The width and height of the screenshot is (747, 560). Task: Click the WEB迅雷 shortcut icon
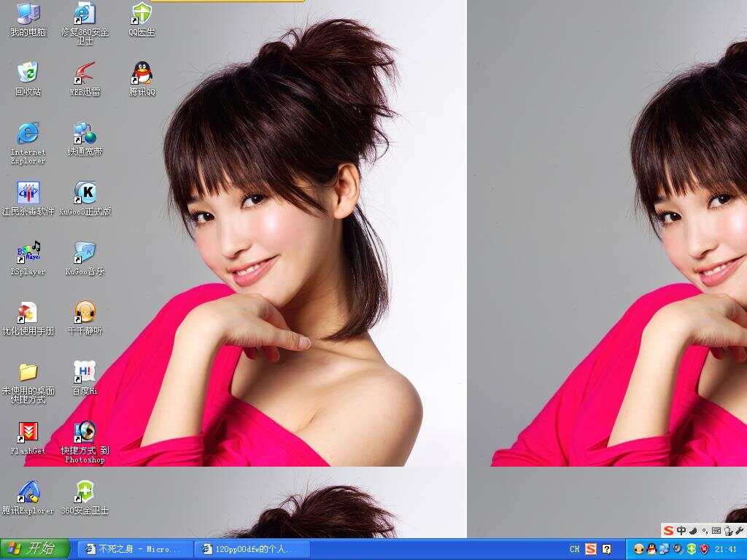[x=85, y=79]
